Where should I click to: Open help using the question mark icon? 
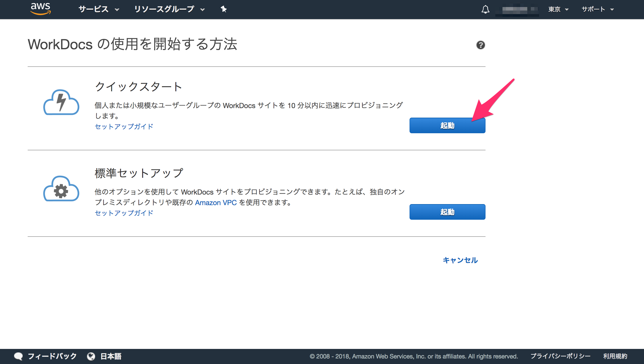[481, 45]
